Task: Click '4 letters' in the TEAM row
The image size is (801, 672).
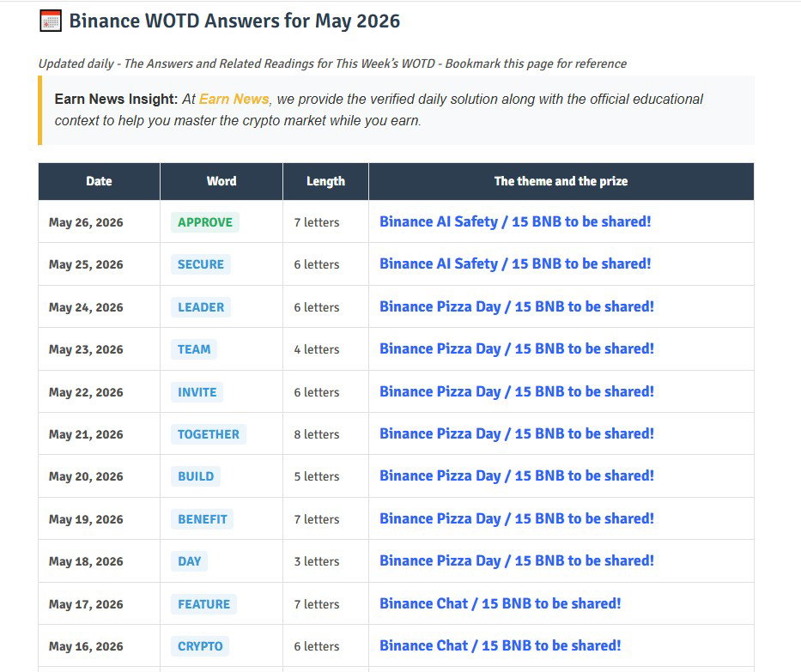Action: pos(317,349)
